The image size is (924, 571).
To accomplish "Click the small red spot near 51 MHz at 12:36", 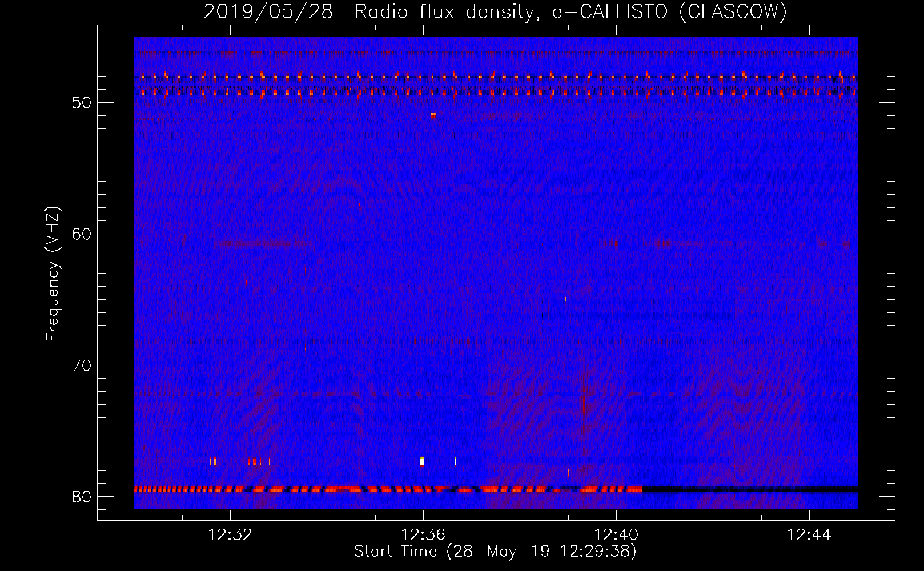I will click(433, 115).
